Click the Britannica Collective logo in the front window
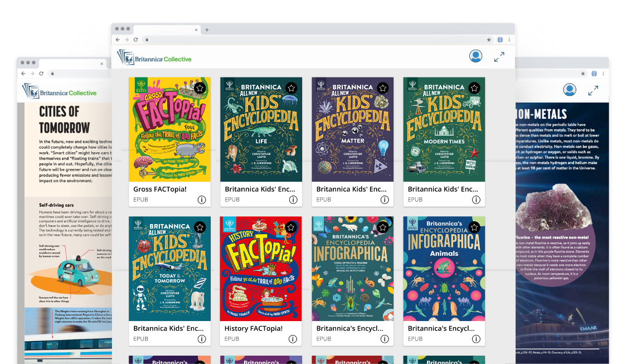Viewport: 627px width, 364px height. (154, 57)
